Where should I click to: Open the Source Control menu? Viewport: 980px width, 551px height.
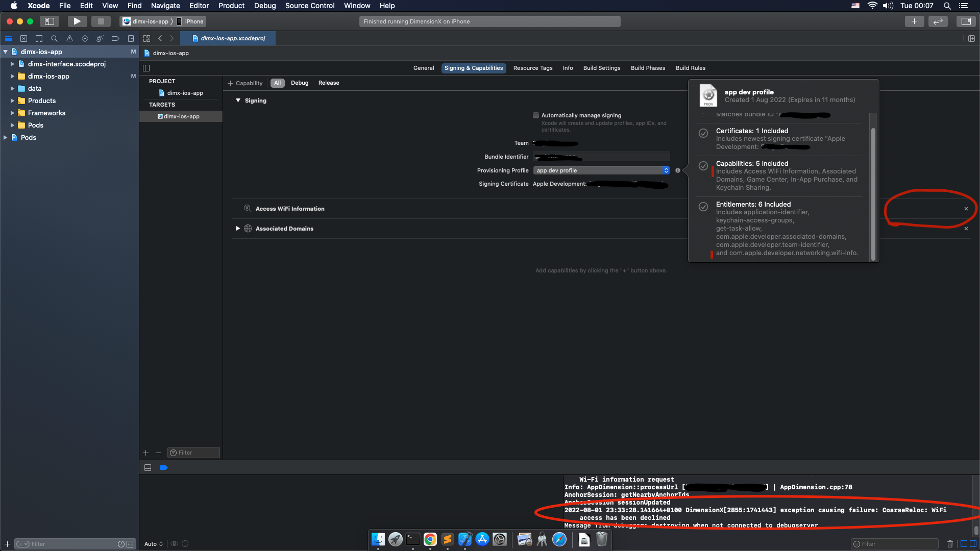tap(310, 6)
